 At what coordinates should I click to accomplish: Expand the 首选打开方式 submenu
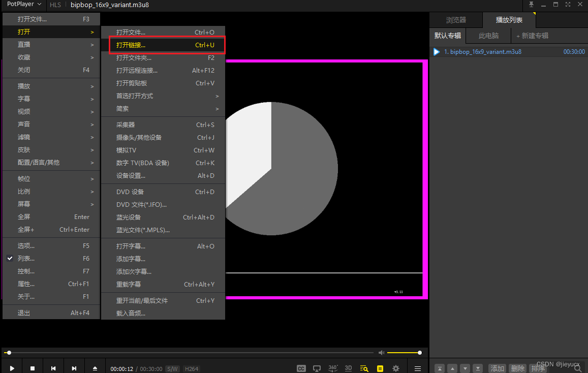(135, 96)
